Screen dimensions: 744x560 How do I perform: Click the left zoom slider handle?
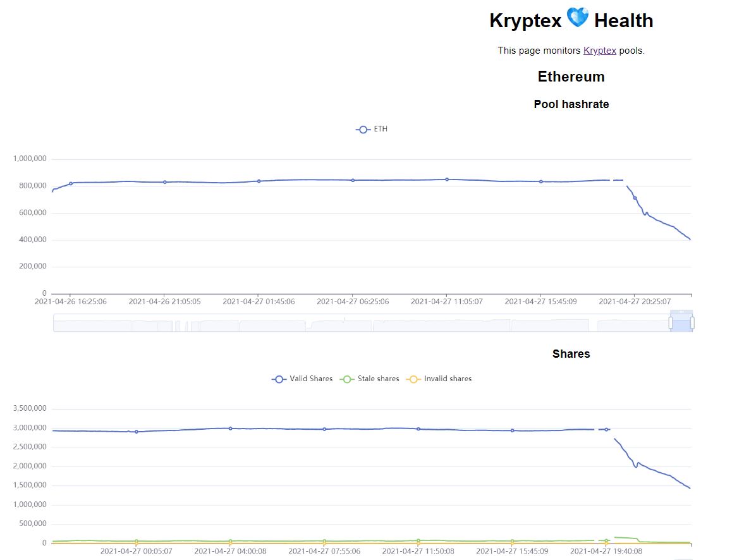click(671, 323)
